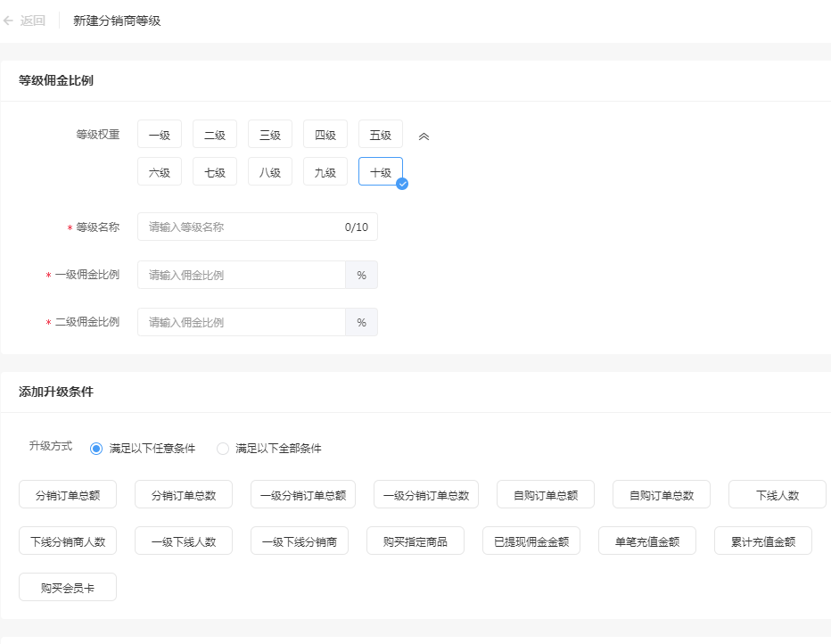Pick the 七级 level weight

point(215,172)
